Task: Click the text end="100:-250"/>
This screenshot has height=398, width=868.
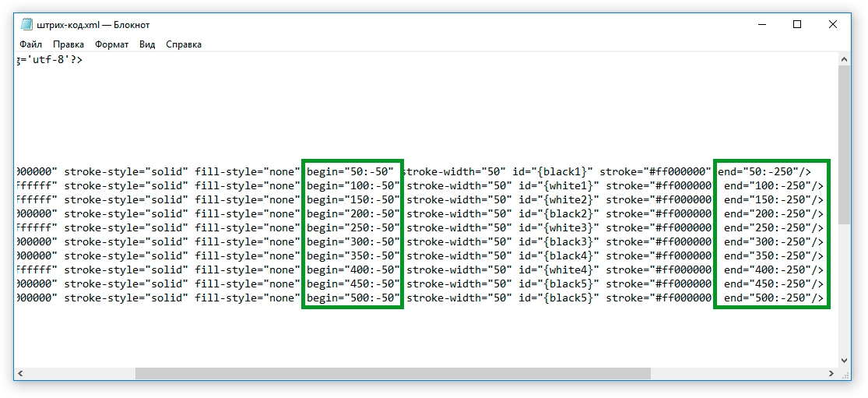Action: 774,185
